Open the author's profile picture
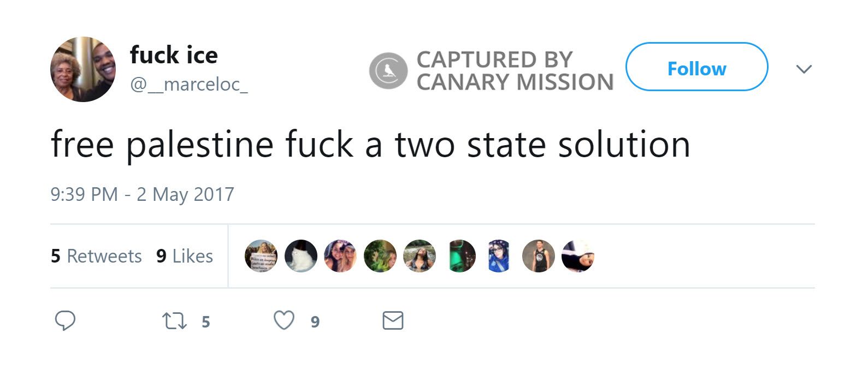The height and width of the screenshot is (369, 868). click(x=83, y=69)
